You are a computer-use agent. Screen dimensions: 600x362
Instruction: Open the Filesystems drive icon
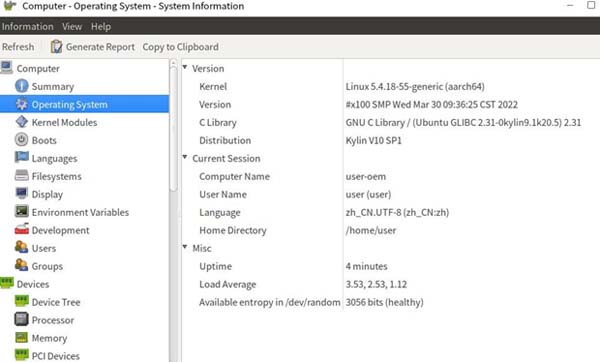coord(21,176)
